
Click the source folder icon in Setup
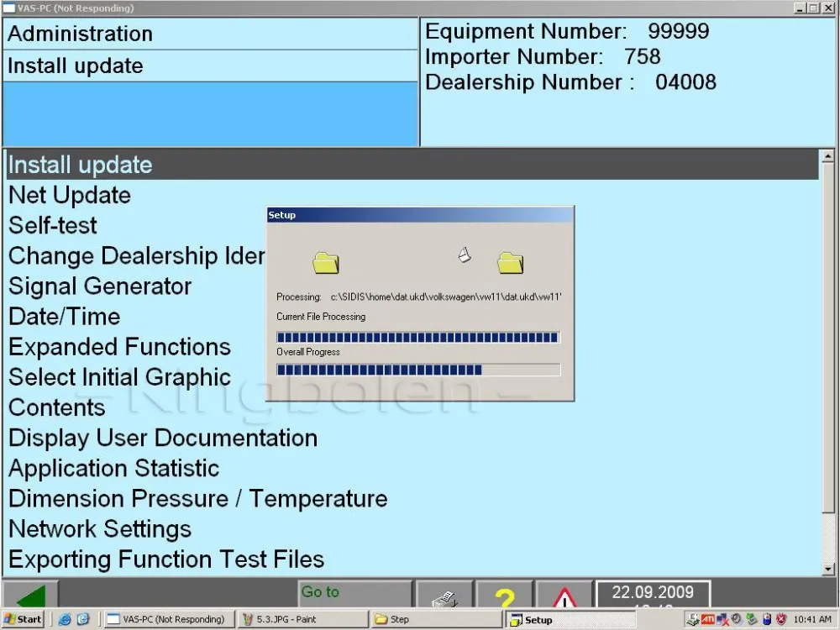tap(326, 262)
